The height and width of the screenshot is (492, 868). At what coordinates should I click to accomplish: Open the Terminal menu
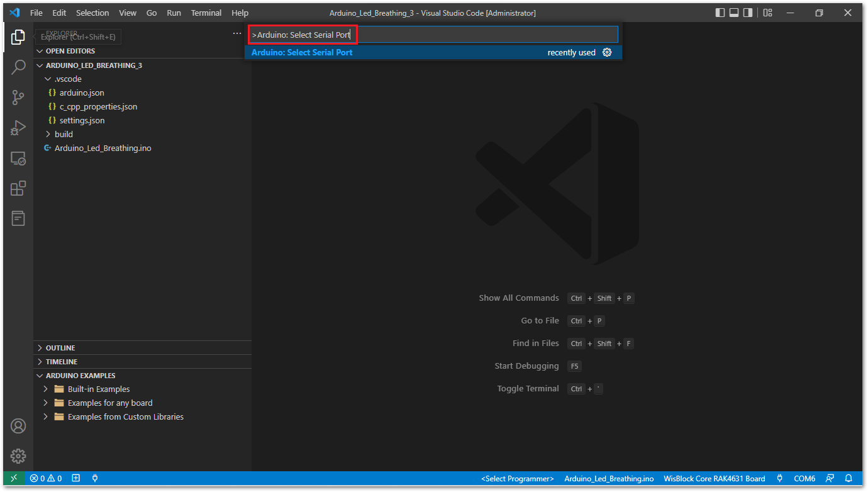[x=206, y=13]
